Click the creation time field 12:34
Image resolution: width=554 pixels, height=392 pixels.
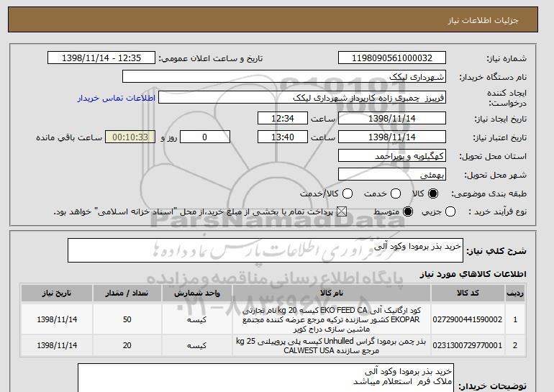click(x=283, y=118)
